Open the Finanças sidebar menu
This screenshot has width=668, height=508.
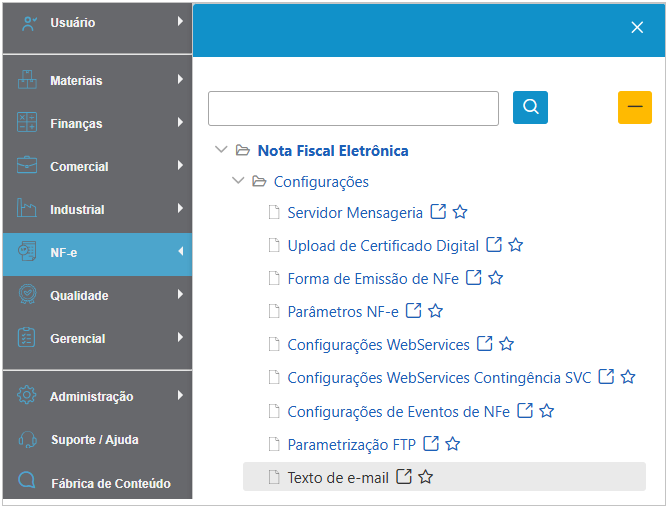pos(76,123)
